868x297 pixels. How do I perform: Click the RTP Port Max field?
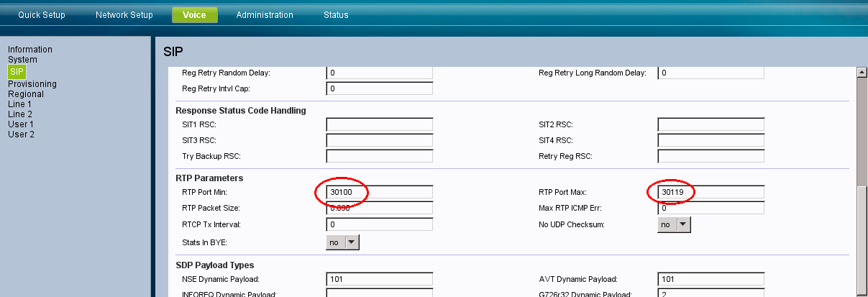(x=711, y=192)
